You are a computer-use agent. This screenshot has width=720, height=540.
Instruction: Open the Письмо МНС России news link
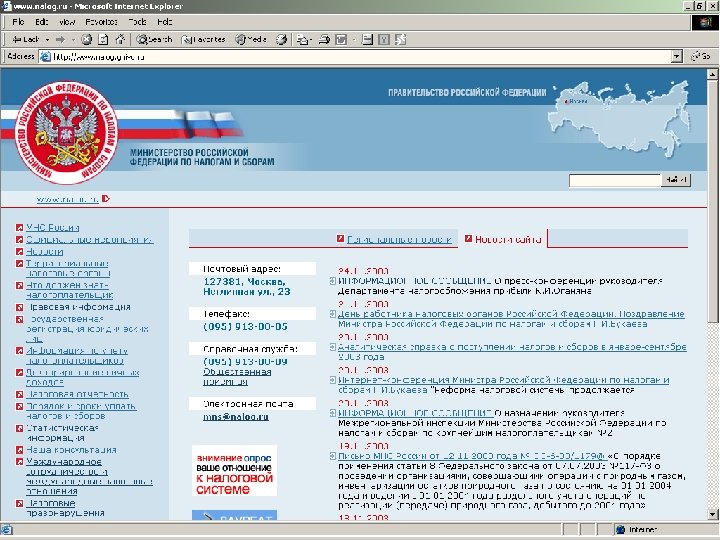click(x=472, y=456)
